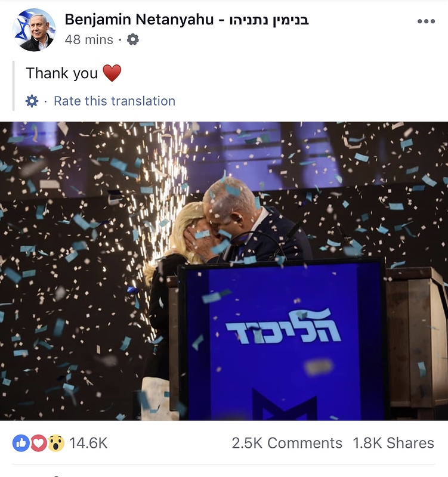Click the Wow face reaction icon
Viewport: 448px width, 477px height.
coord(56,443)
